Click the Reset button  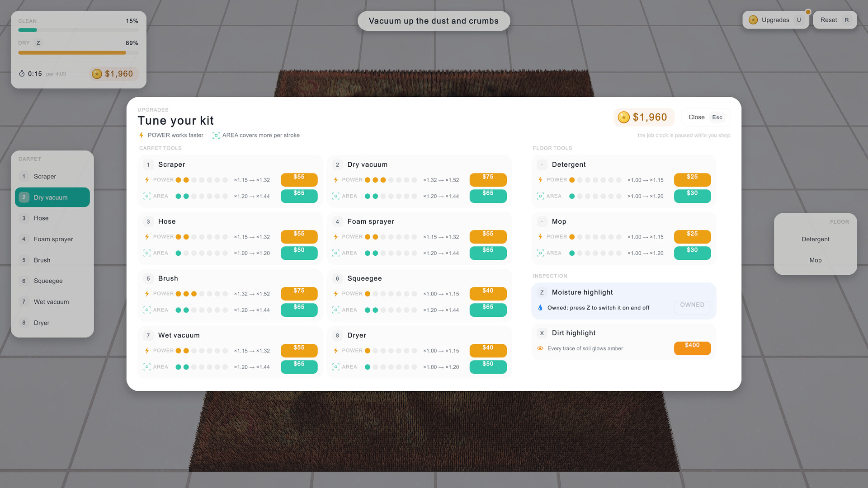(x=835, y=20)
